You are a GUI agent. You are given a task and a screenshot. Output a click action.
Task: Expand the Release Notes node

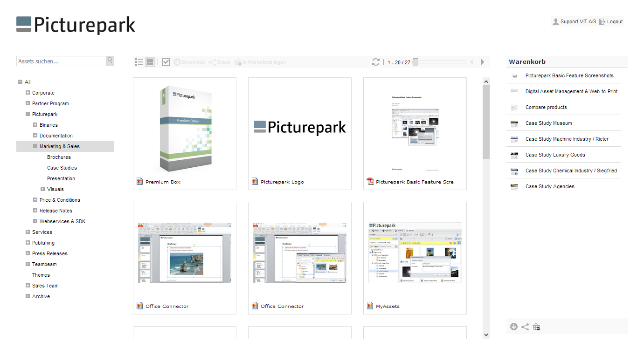pyautogui.click(x=35, y=211)
